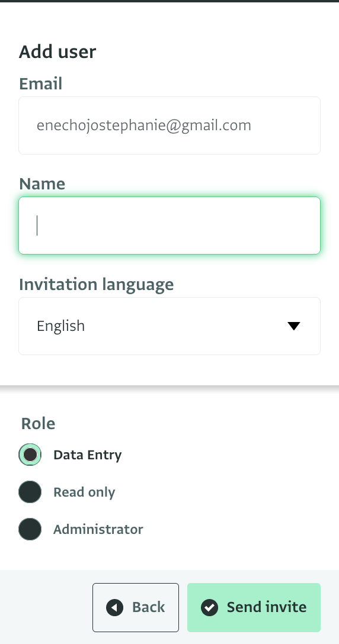Click the black triangle dropdown arrow
Screen dimensions: 339x644
(x=294, y=326)
